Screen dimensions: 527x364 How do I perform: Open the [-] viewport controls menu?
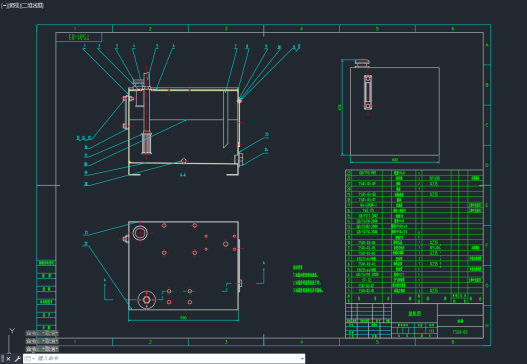4,5
